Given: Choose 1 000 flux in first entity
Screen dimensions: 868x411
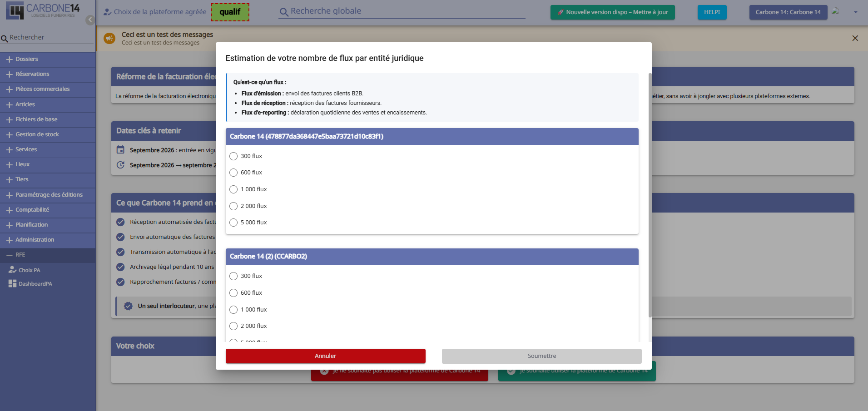Looking at the screenshot, I should pyautogui.click(x=233, y=189).
